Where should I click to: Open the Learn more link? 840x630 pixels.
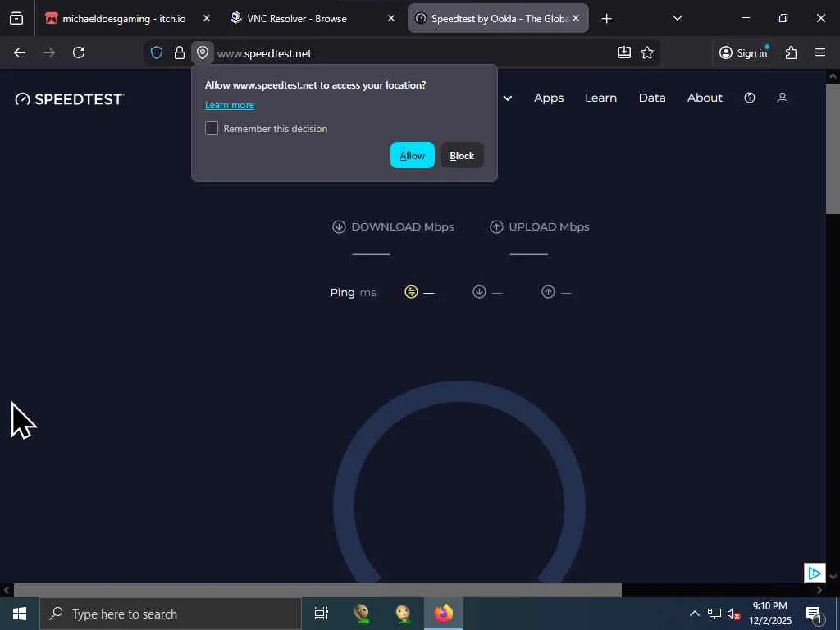click(230, 105)
